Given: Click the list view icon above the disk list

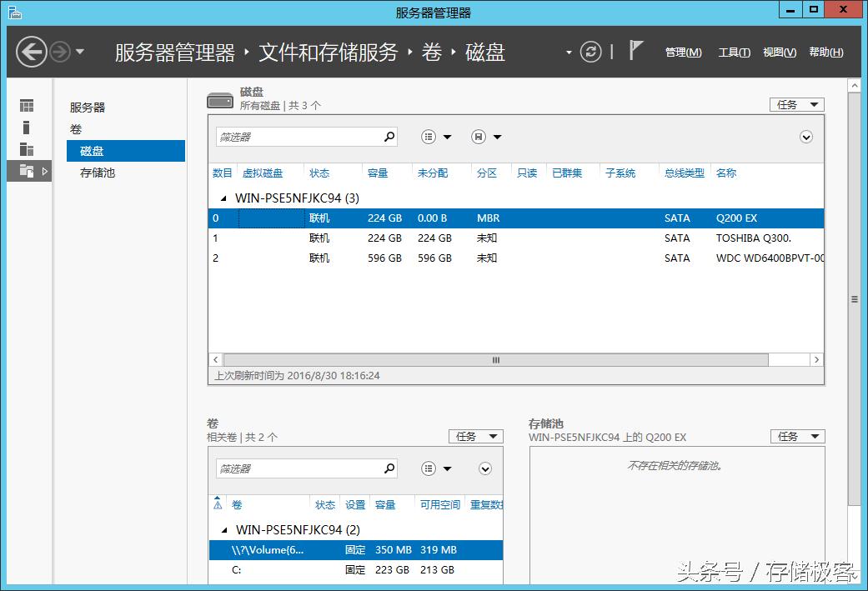Looking at the screenshot, I should [429, 136].
